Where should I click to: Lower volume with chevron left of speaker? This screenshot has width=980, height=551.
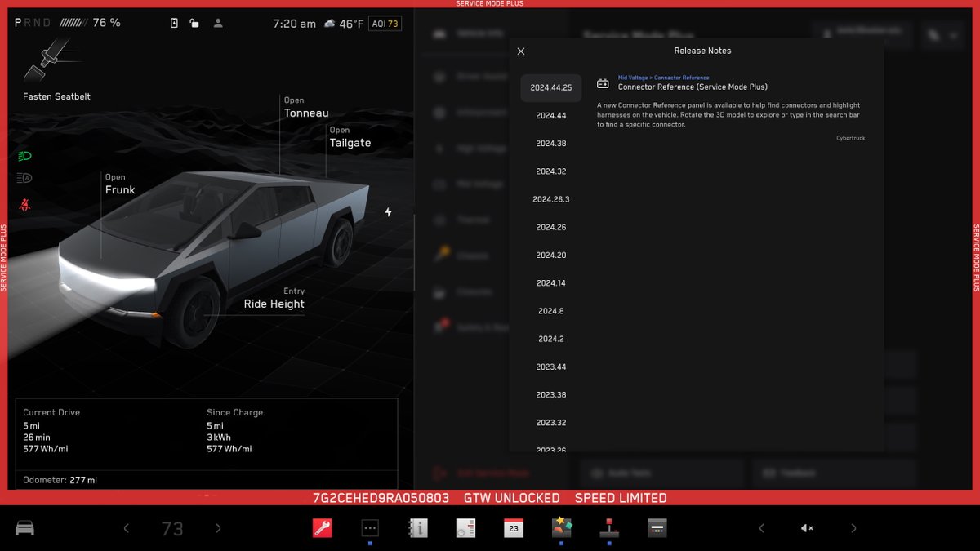(761, 528)
